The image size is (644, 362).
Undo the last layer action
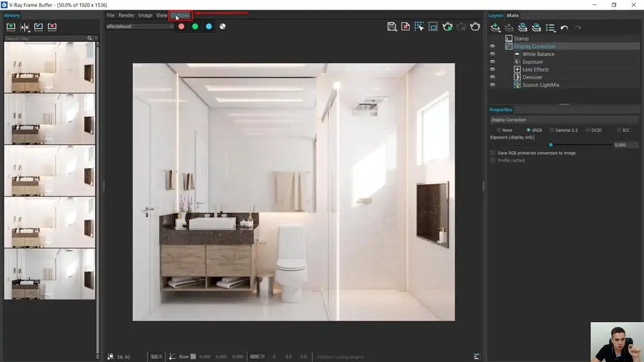coord(564,28)
